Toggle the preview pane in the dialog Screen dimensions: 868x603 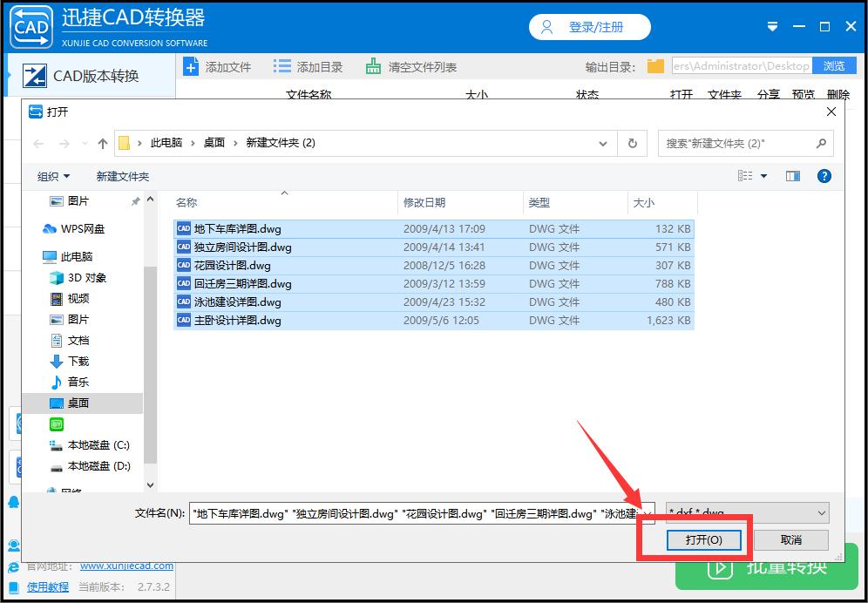click(x=792, y=175)
